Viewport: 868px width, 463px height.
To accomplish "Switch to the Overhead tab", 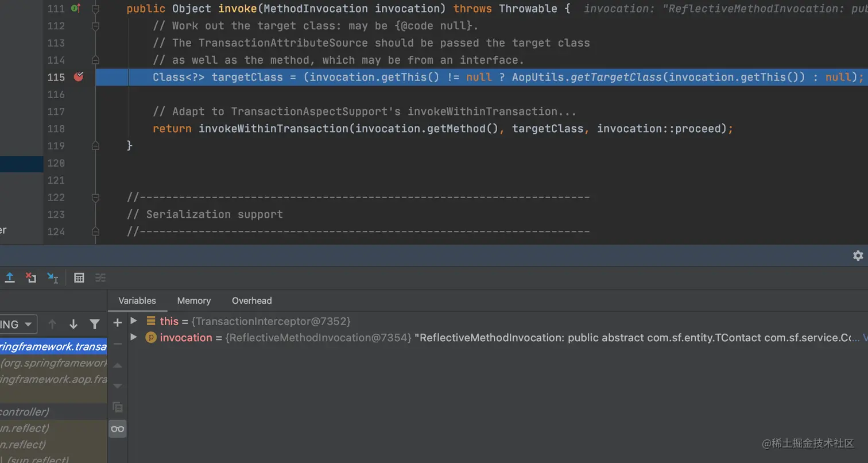I will pyautogui.click(x=251, y=300).
